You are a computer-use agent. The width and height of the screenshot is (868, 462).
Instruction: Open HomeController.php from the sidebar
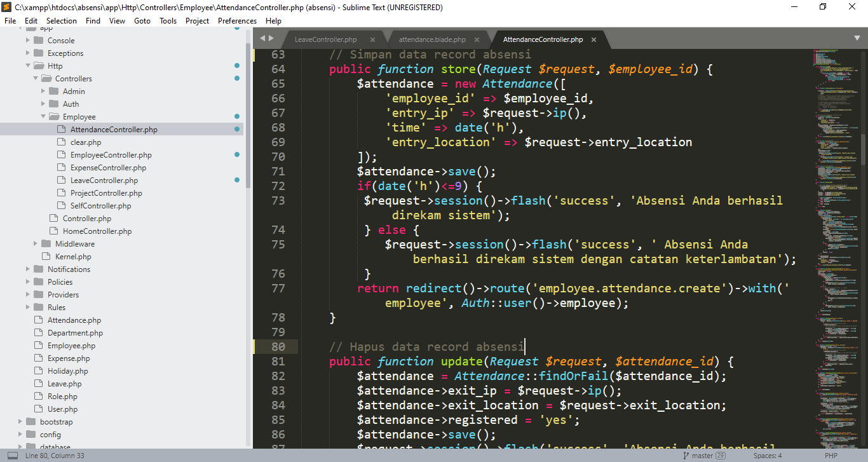point(97,231)
